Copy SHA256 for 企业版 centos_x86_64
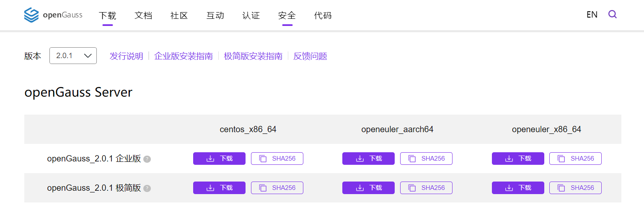The height and width of the screenshot is (215, 644). click(x=277, y=159)
